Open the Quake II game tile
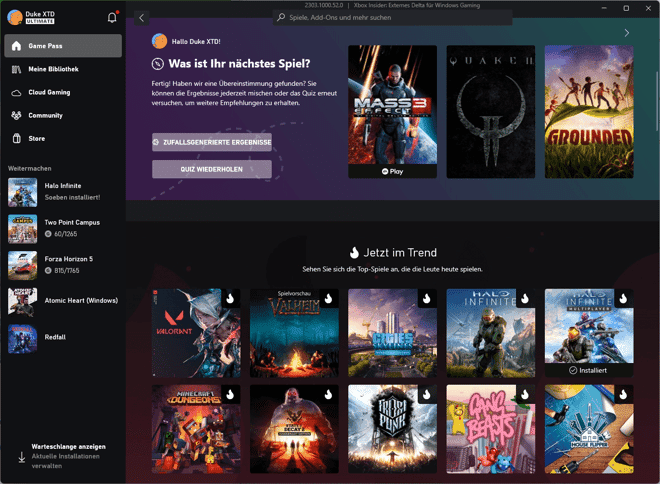This screenshot has width=660, height=484. (x=490, y=110)
